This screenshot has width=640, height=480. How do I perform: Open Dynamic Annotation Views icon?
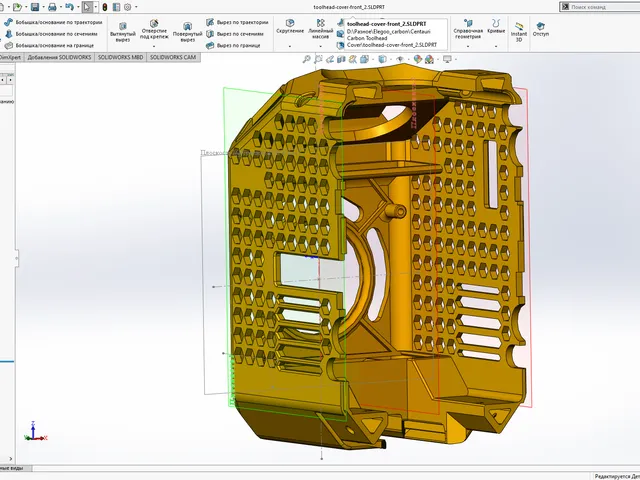coord(353,59)
